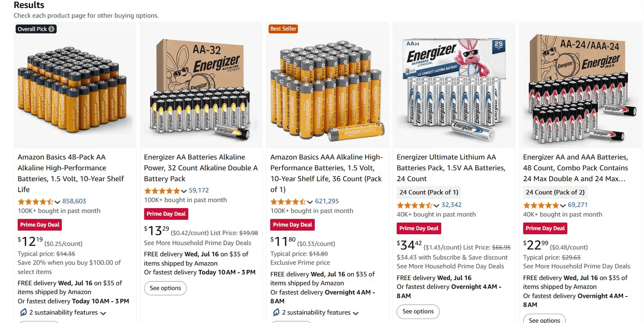Click star rating of Energizer AA 32 Count
The height and width of the screenshot is (323, 644).
[x=162, y=190]
